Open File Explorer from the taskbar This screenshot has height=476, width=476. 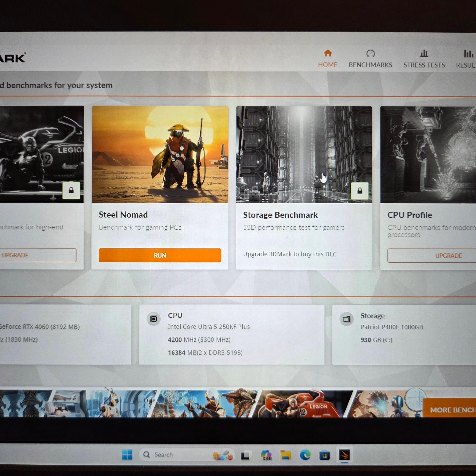286,455
